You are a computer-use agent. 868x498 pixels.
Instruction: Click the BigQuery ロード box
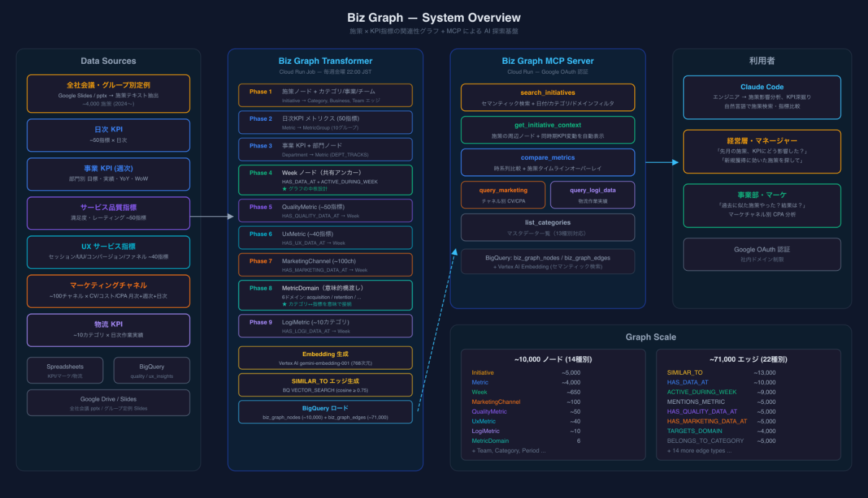325,412
